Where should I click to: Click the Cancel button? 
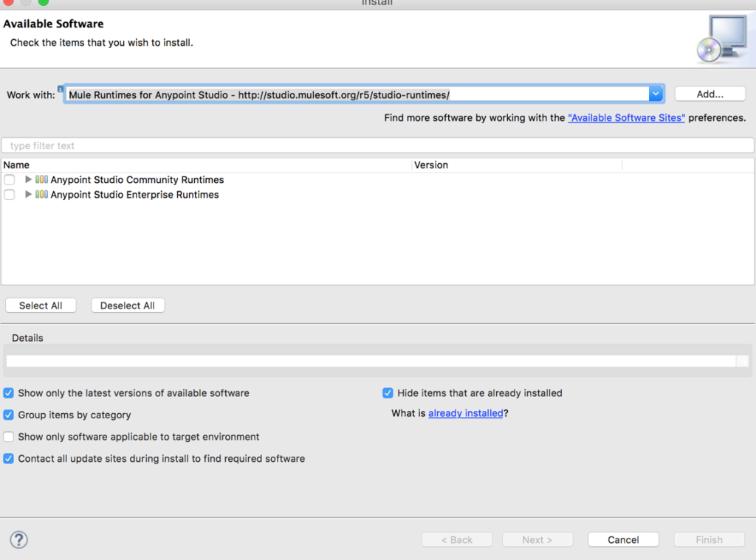pos(623,540)
